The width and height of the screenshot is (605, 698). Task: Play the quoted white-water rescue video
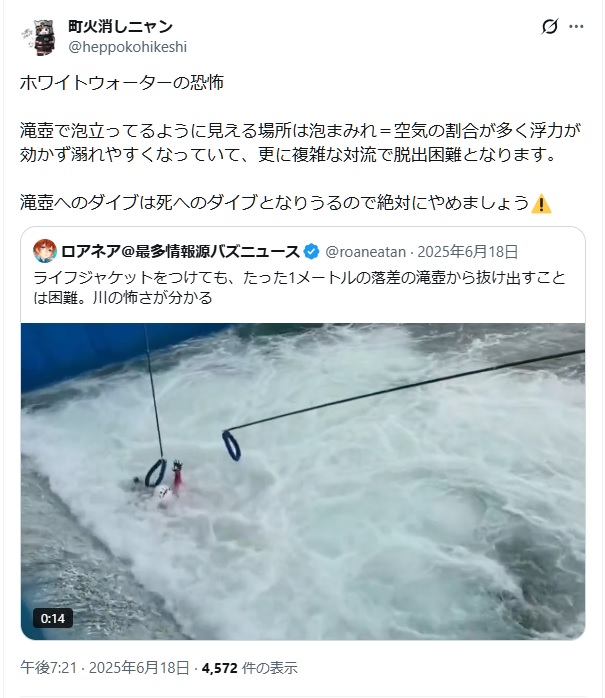pos(303,481)
